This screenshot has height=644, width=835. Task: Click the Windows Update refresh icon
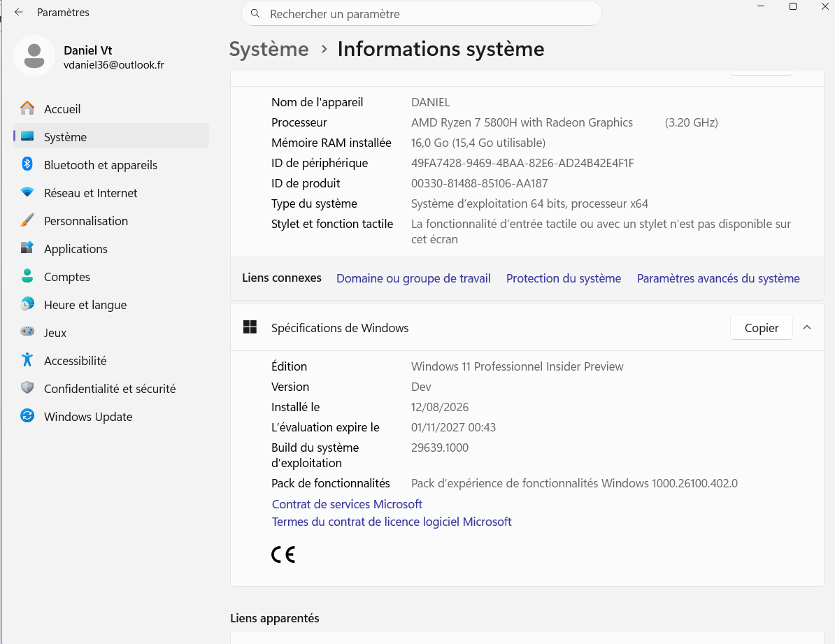(27, 416)
